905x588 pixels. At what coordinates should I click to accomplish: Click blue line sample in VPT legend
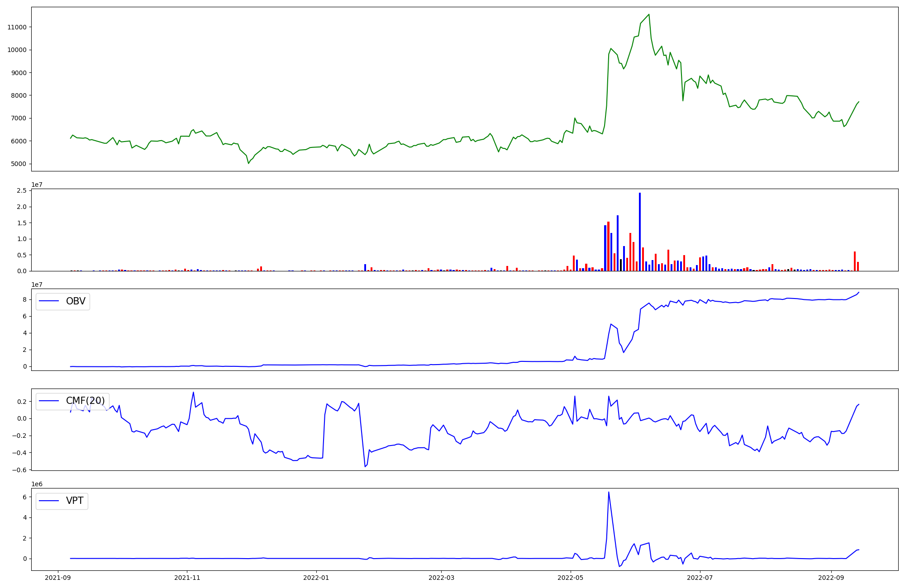[49, 501]
